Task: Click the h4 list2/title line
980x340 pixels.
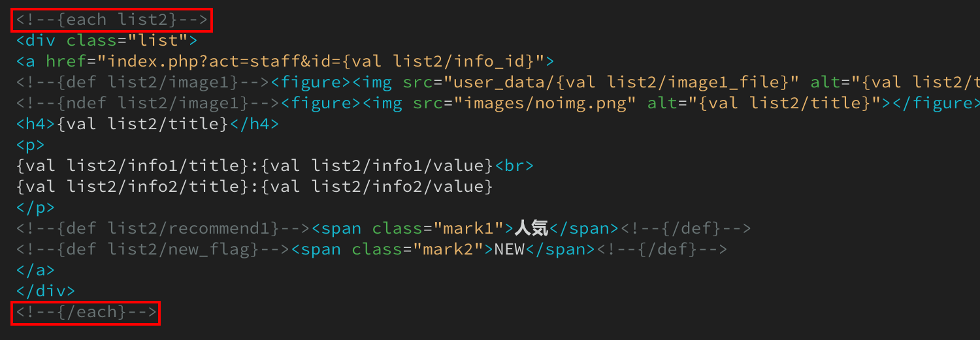Action: click(x=148, y=124)
